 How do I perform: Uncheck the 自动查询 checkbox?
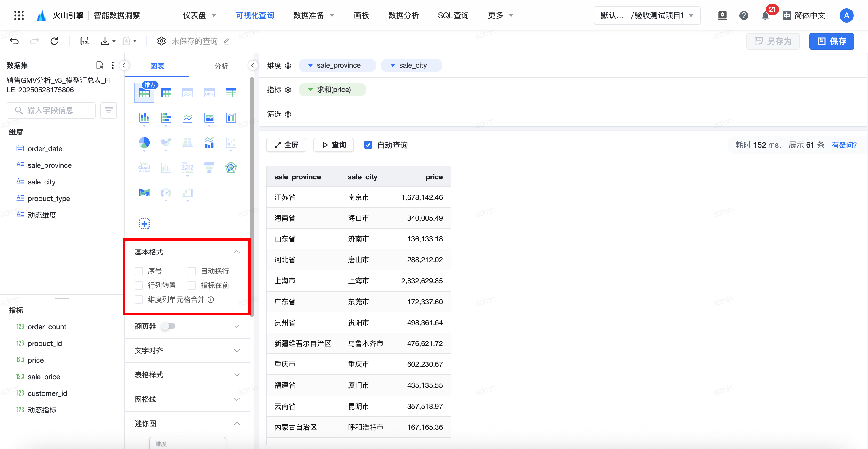click(368, 145)
